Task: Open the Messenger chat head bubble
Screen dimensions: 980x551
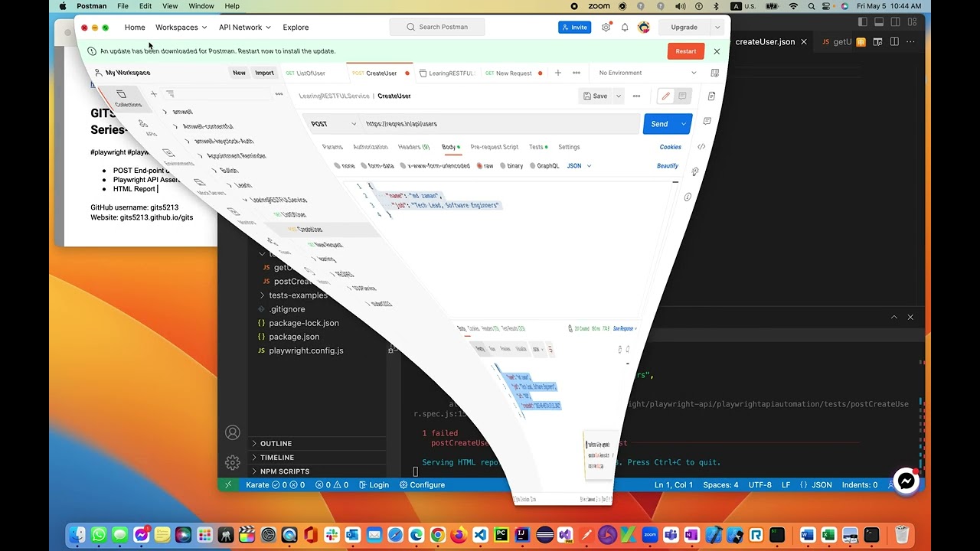Action: click(x=906, y=481)
